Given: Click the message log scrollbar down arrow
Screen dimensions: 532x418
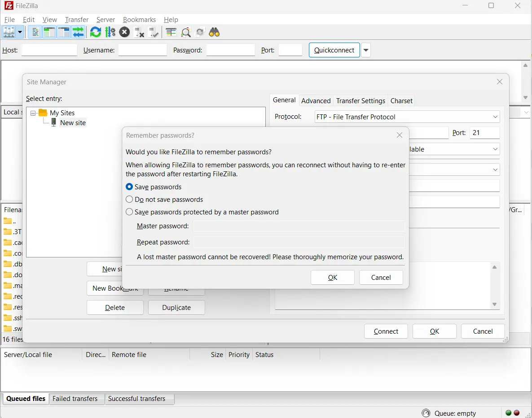Looking at the screenshot, I should click(526, 97).
